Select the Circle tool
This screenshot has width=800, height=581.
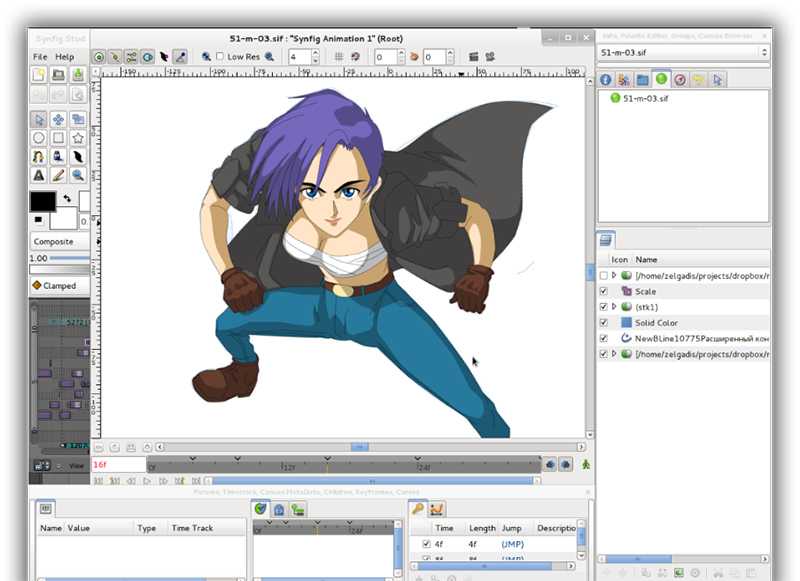click(x=39, y=138)
